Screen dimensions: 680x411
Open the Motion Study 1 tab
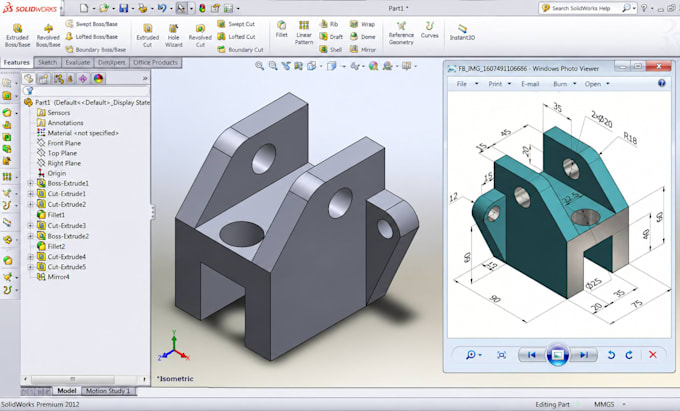108,391
